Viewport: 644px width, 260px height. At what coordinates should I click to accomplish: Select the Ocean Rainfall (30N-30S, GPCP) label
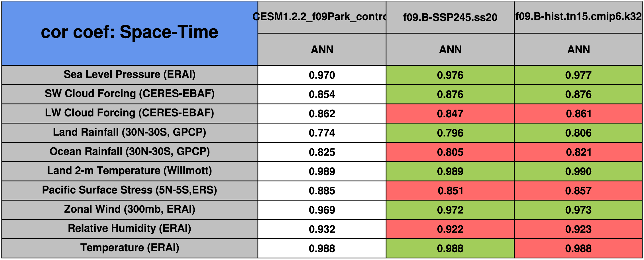point(130,152)
